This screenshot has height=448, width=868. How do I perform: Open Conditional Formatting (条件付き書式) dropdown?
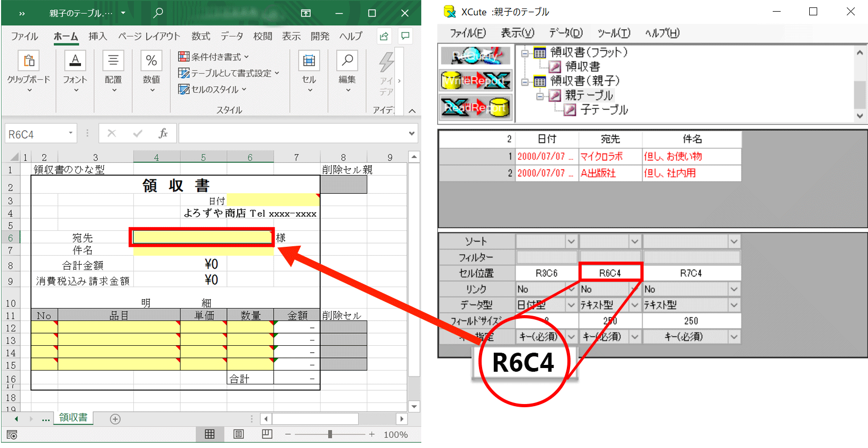tap(214, 57)
